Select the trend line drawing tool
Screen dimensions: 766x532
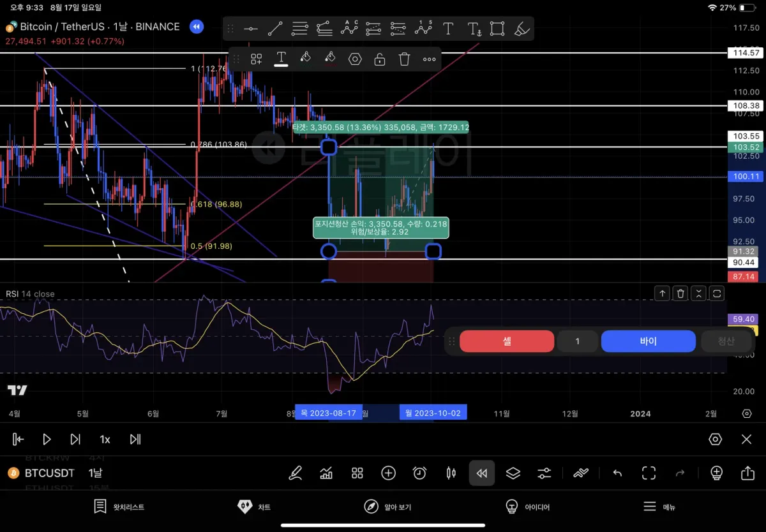coord(275,29)
